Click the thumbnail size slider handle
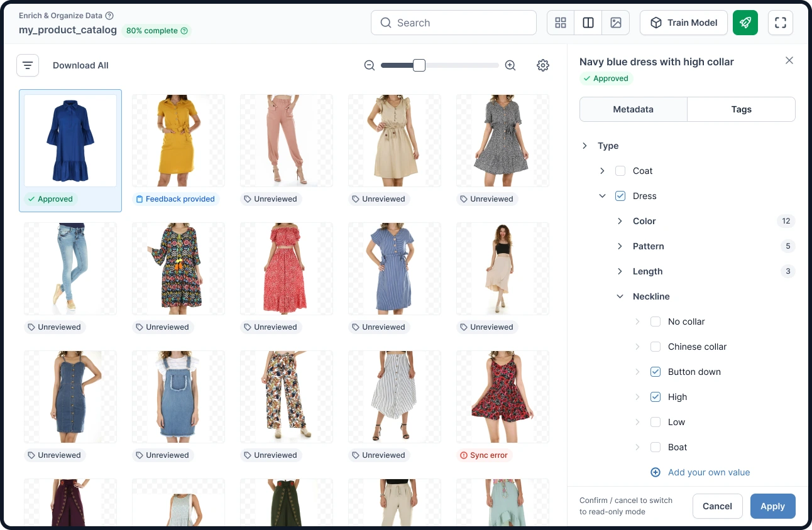 419,65
